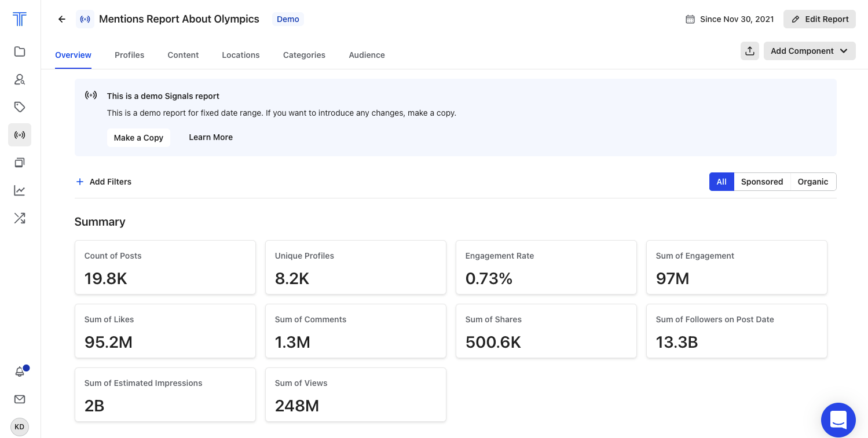Open the shuffle arrows sidebar icon
Image resolution: width=868 pixels, height=438 pixels.
click(x=20, y=218)
